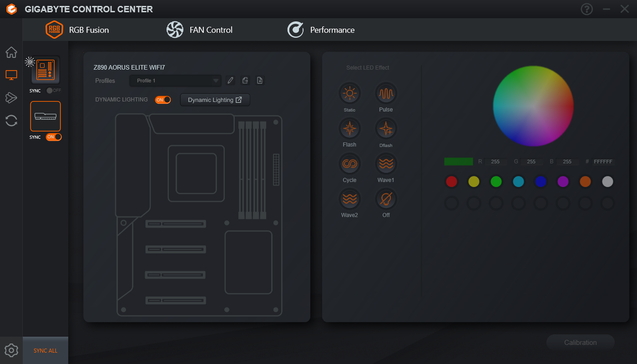Select the Dflash LED effect
Screen dimensions: 637x364
tap(386, 129)
